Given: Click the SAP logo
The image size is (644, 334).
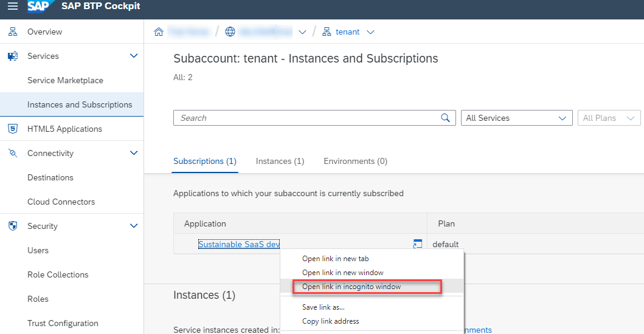Looking at the screenshot, I should (40, 7).
